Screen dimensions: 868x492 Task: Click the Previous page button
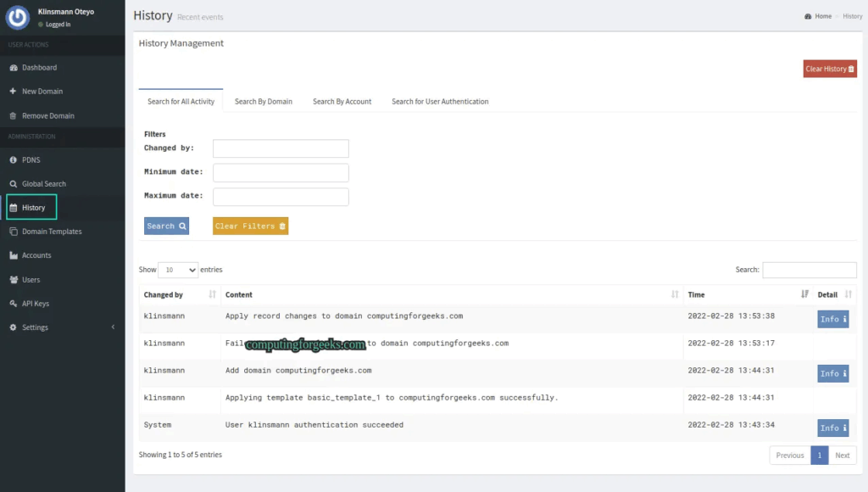point(790,456)
